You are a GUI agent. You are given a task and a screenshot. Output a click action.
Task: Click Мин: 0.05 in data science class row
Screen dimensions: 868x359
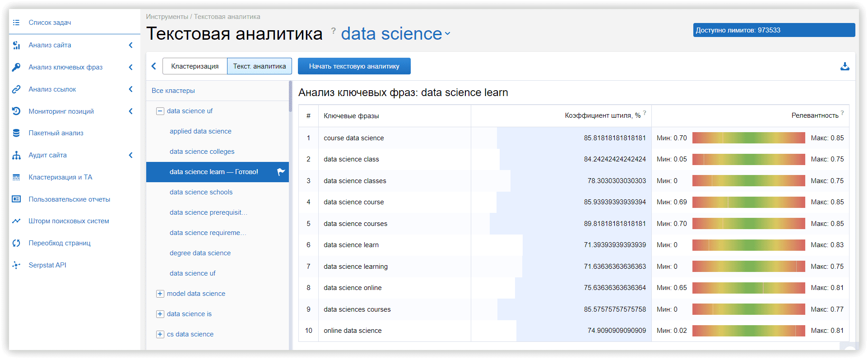(672, 159)
